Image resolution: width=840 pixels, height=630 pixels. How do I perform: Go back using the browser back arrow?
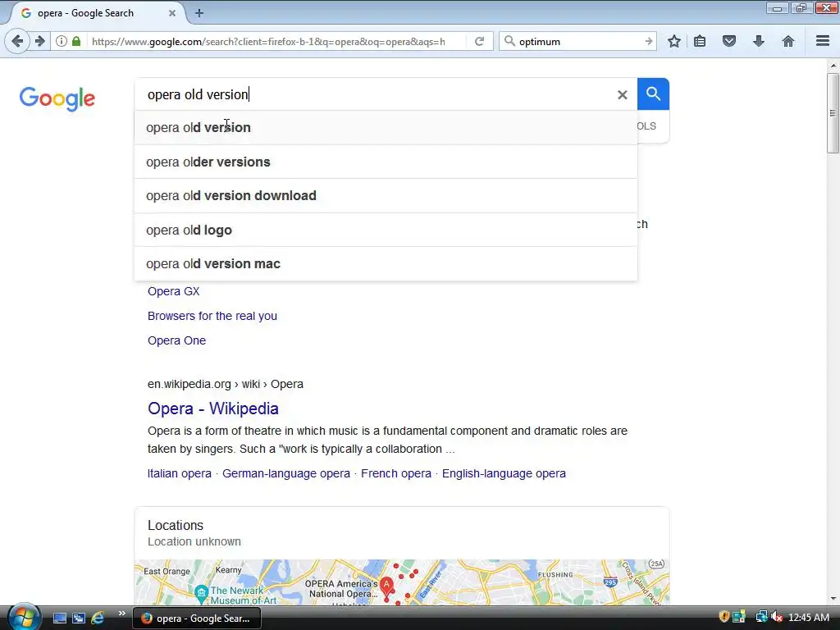(17, 41)
